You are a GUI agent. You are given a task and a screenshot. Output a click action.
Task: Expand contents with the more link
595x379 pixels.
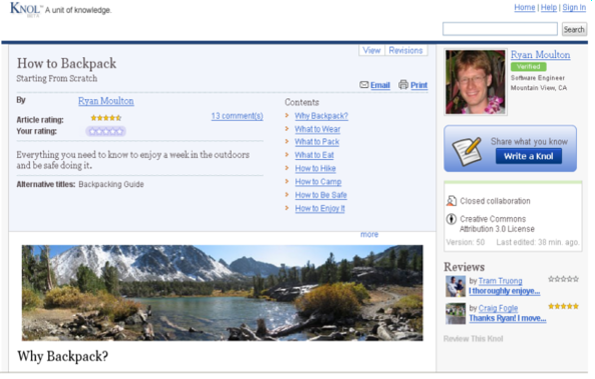click(x=369, y=234)
